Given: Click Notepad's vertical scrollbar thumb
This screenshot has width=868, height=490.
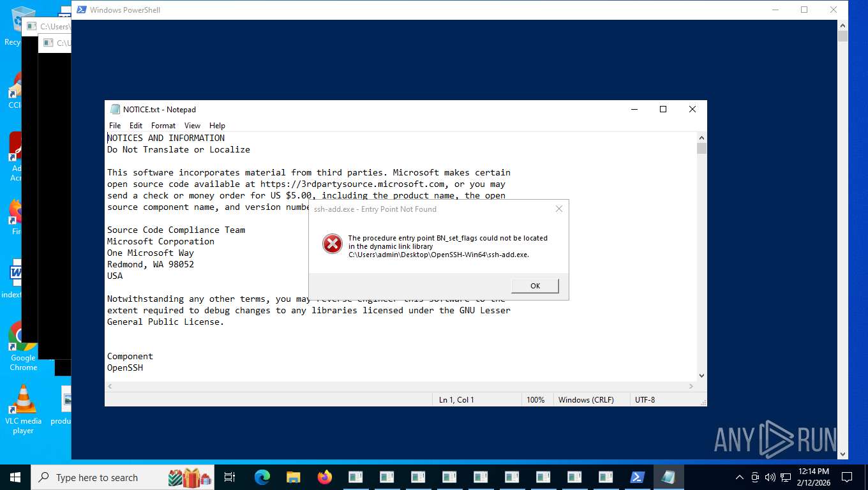Looking at the screenshot, I should [701, 149].
